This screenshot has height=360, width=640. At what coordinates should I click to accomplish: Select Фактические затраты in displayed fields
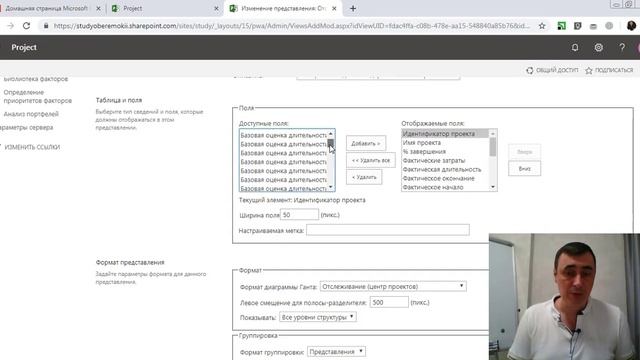pyautogui.click(x=445, y=160)
